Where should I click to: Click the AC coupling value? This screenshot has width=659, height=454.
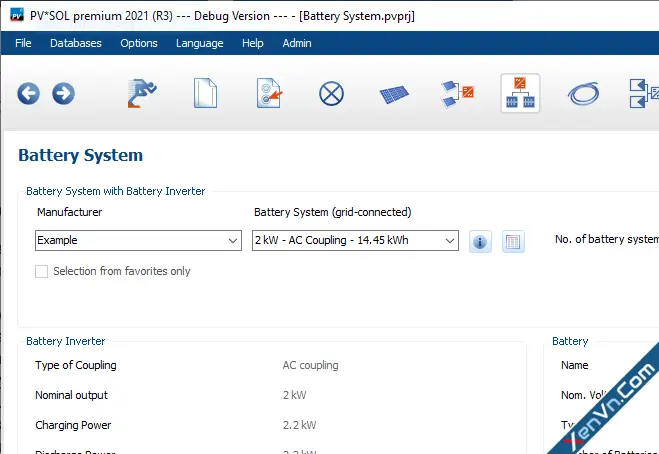tap(310, 365)
